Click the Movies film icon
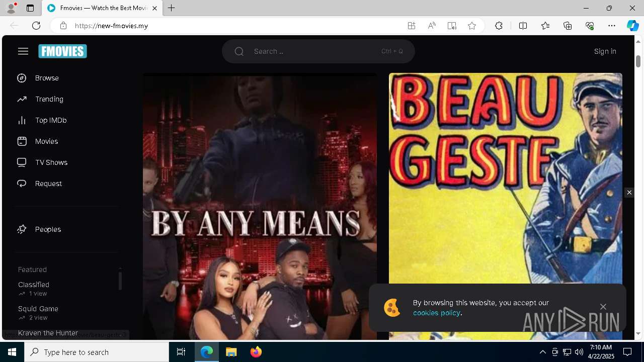 coord(22,141)
